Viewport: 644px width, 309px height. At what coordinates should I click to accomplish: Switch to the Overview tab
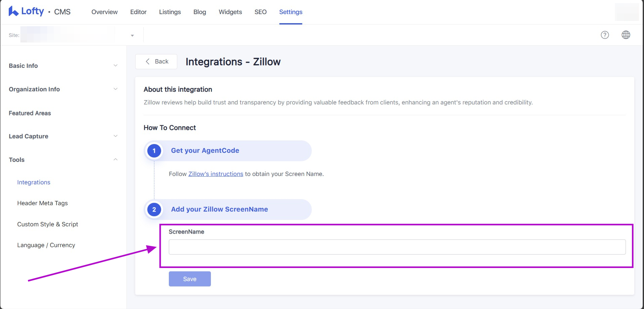click(x=104, y=12)
